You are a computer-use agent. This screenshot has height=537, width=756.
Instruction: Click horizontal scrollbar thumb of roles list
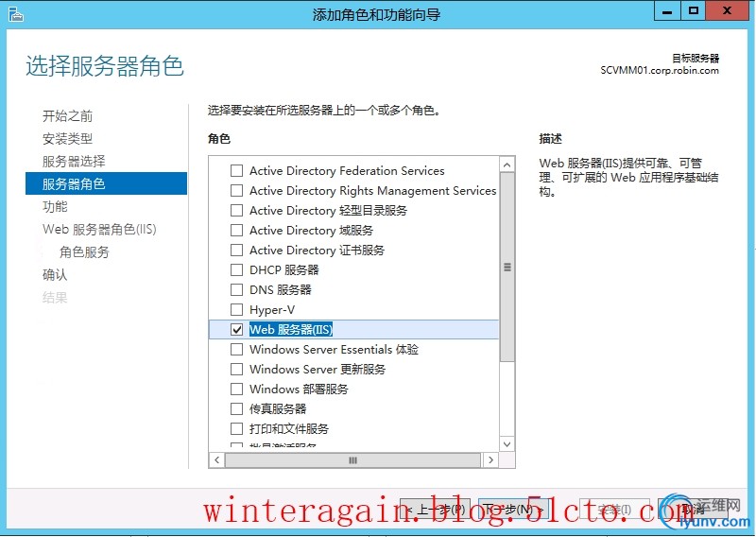click(352, 459)
